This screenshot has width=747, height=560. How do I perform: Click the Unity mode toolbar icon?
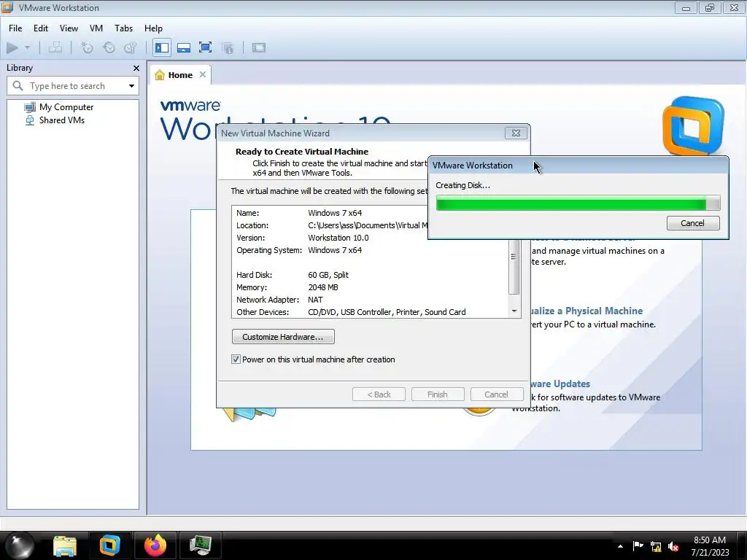point(228,47)
